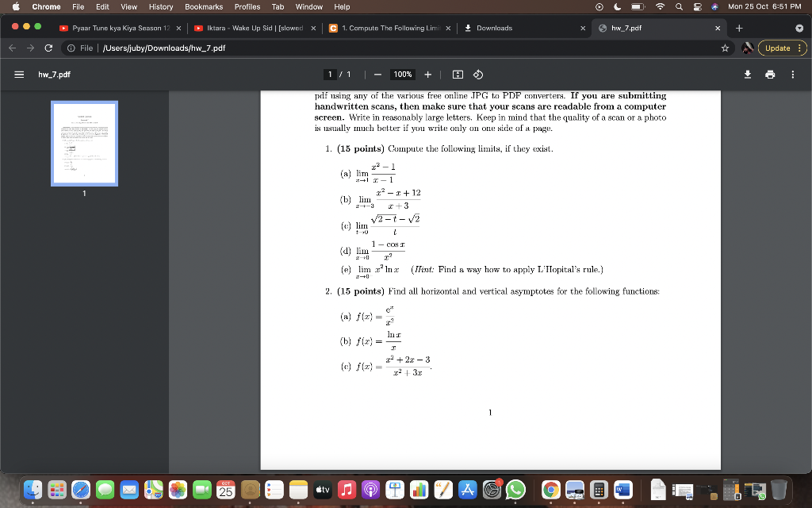812x508 pixels.
Task: Edit the 100% zoom level field
Action: 402,75
